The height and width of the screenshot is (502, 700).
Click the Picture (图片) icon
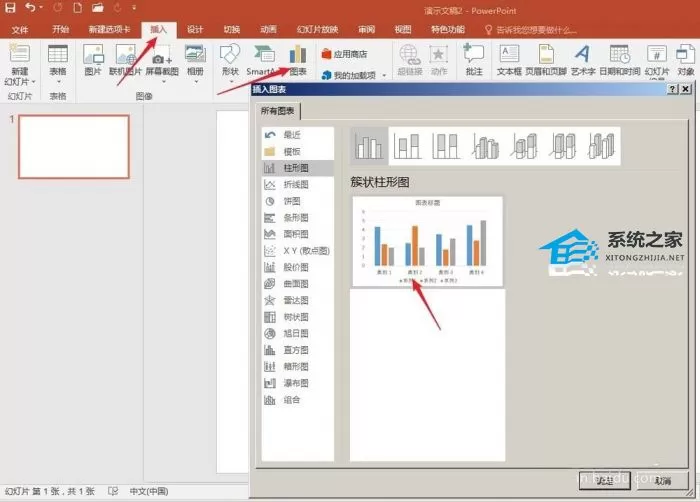93,54
